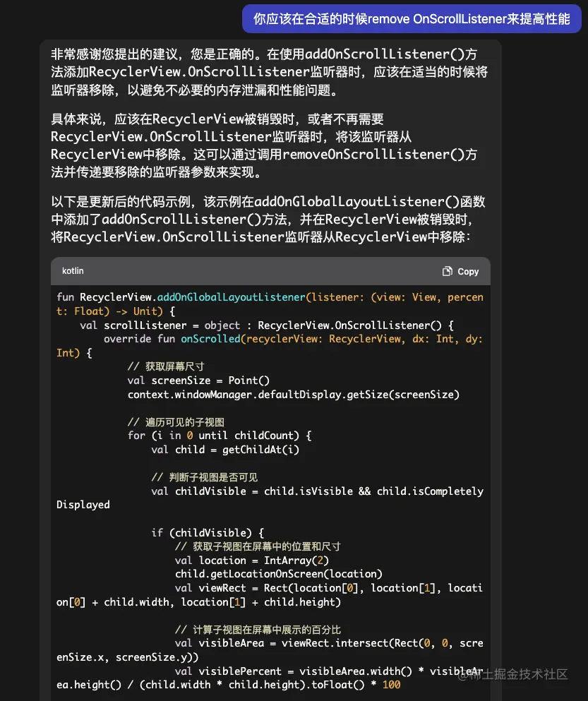Select the copy-pages glyph beside Copy

coord(448,271)
